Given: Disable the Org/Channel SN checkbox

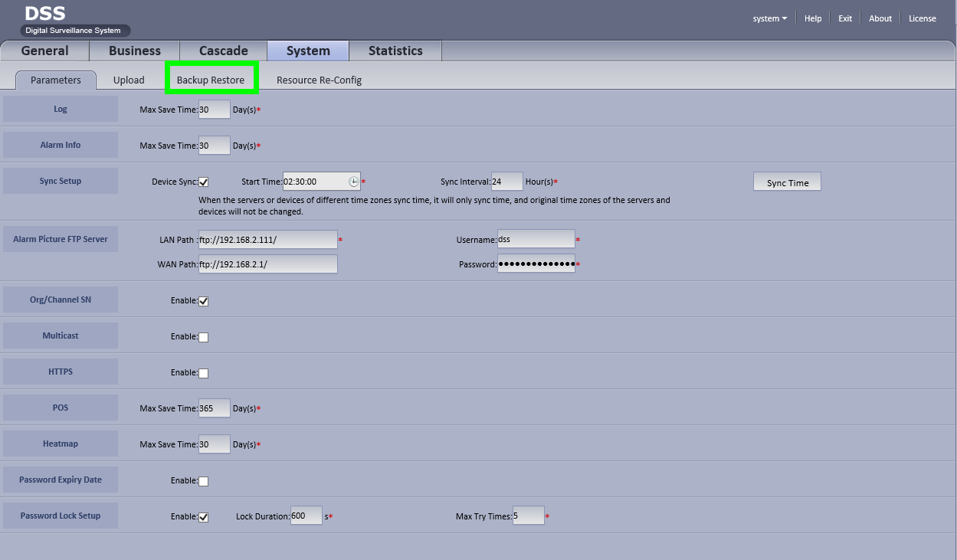Looking at the screenshot, I should click(204, 301).
